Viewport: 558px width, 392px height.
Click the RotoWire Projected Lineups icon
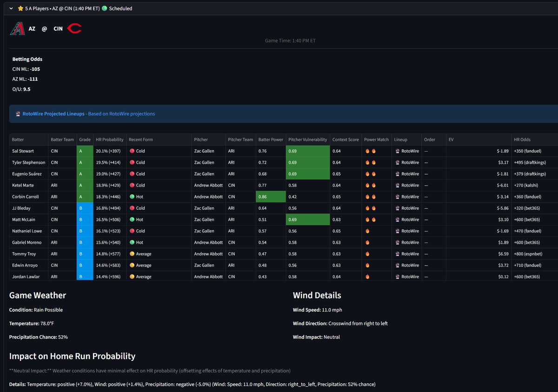tap(18, 114)
